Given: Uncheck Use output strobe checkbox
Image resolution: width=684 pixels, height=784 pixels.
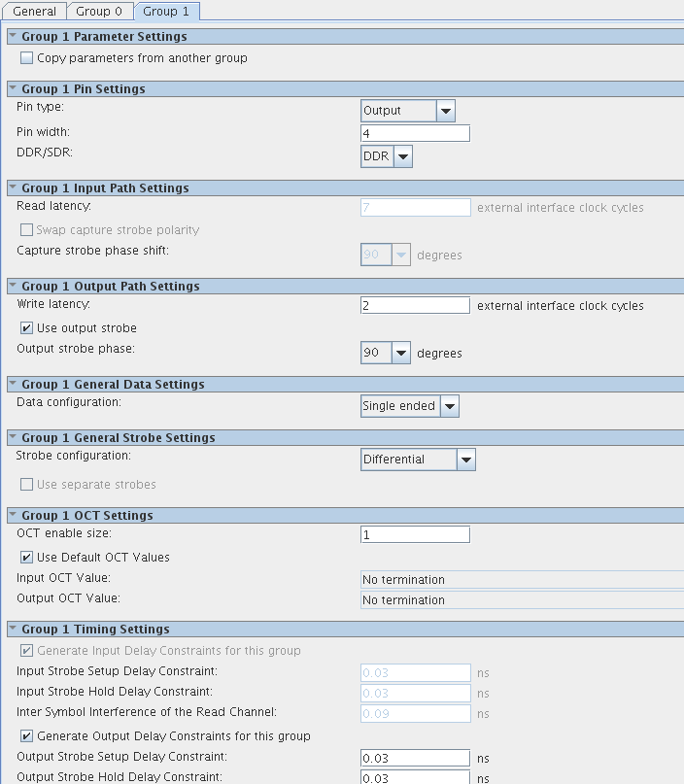Looking at the screenshot, I should (x=26, y=328).
